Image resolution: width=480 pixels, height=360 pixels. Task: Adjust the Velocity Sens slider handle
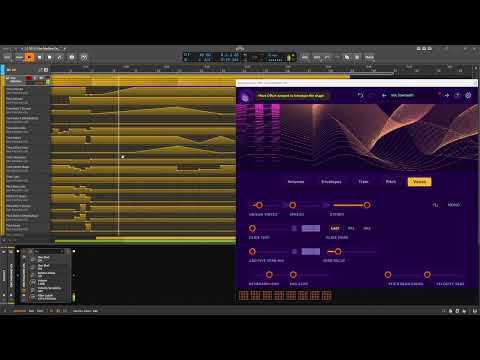(427, 275)
